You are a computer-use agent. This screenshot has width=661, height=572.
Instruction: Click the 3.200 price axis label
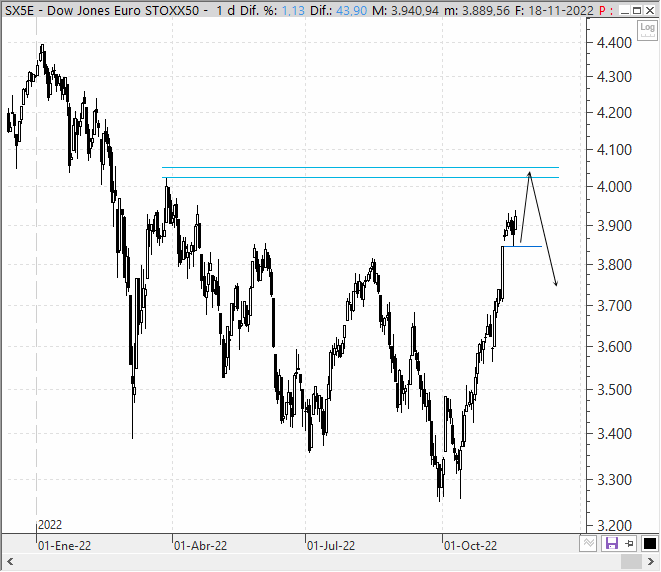[614, 525]
